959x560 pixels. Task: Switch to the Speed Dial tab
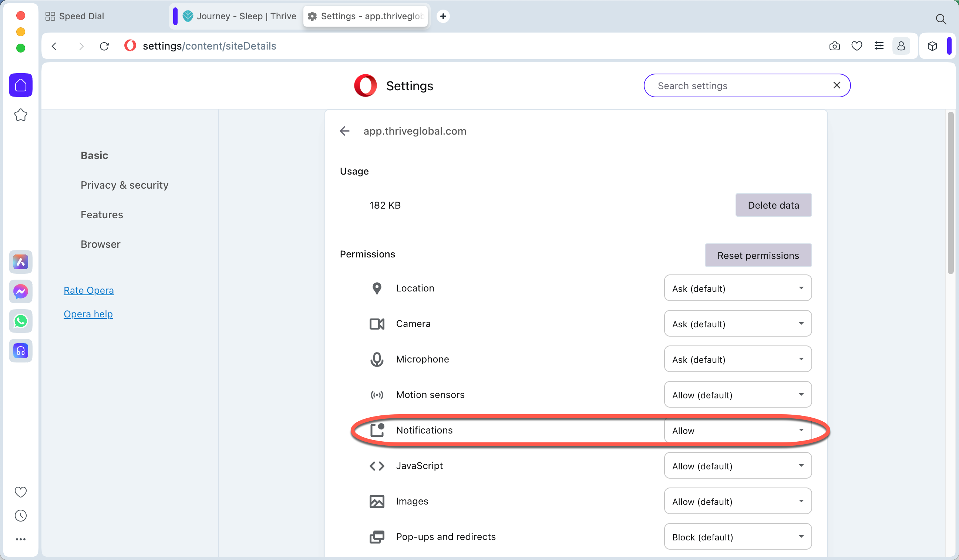[75, 16]
